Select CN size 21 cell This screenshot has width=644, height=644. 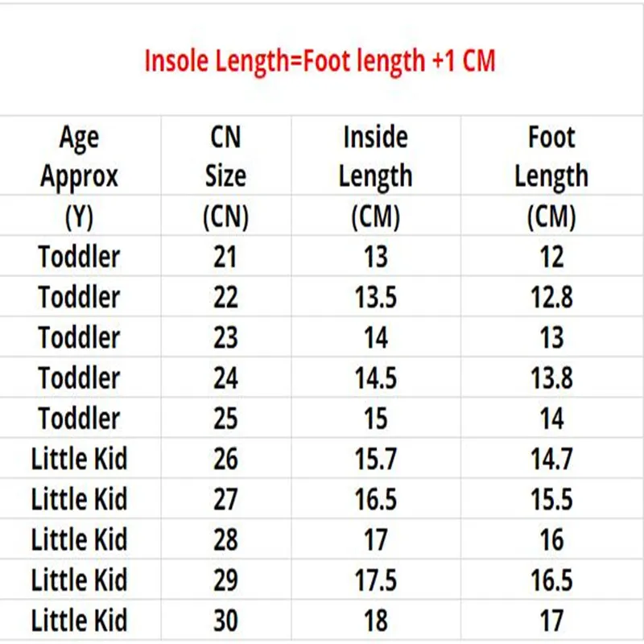pos(225,258)
